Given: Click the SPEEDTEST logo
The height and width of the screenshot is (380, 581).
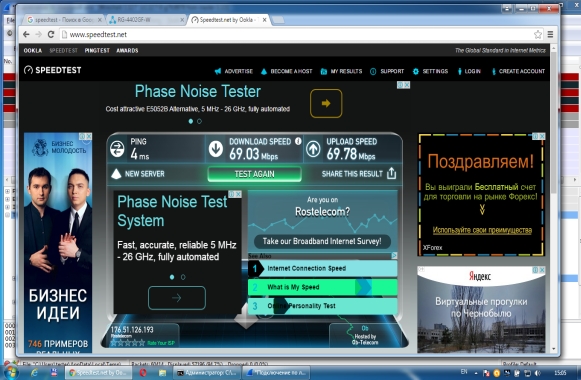Looking at the screenshot, I should click(x=52, y=70).
